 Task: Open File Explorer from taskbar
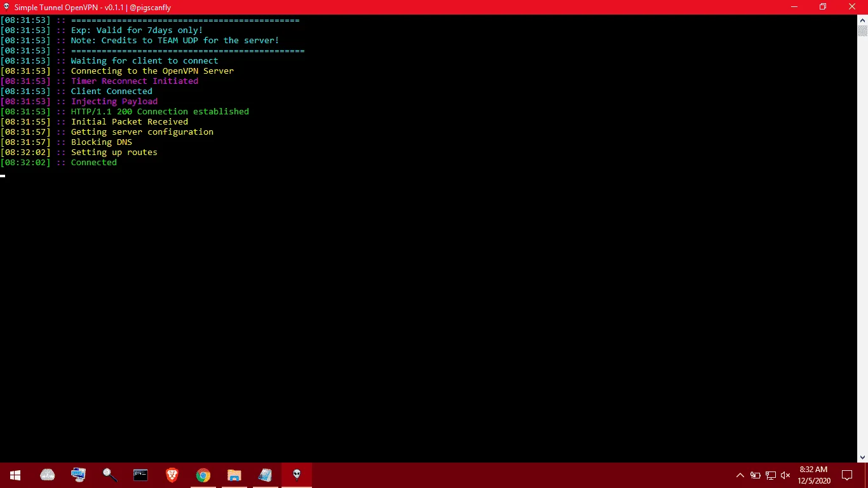[x=234, y=475]
